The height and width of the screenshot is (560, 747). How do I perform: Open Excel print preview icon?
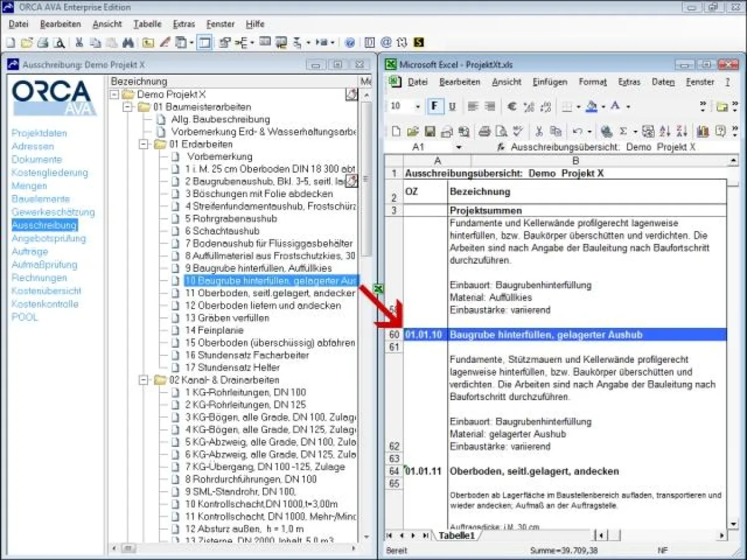501,131
